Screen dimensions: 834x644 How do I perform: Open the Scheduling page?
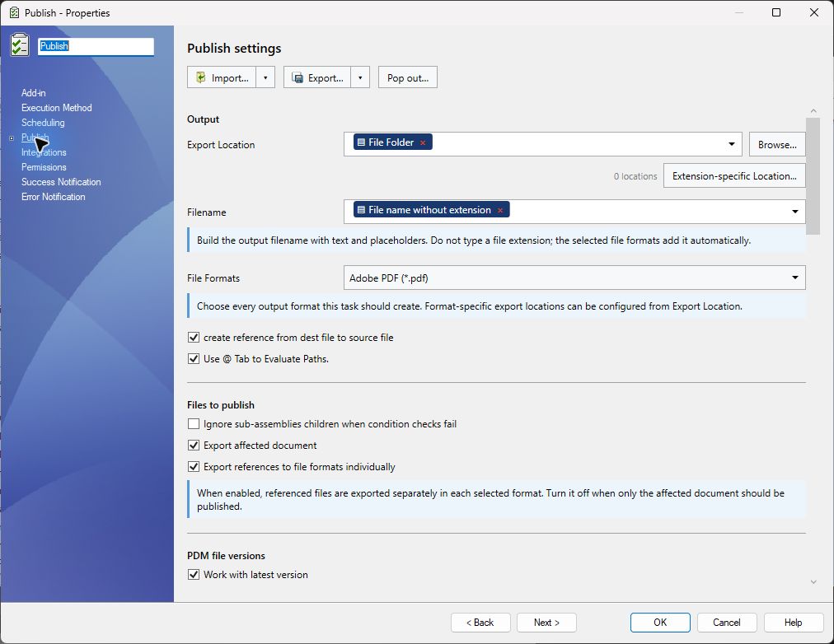43,123
